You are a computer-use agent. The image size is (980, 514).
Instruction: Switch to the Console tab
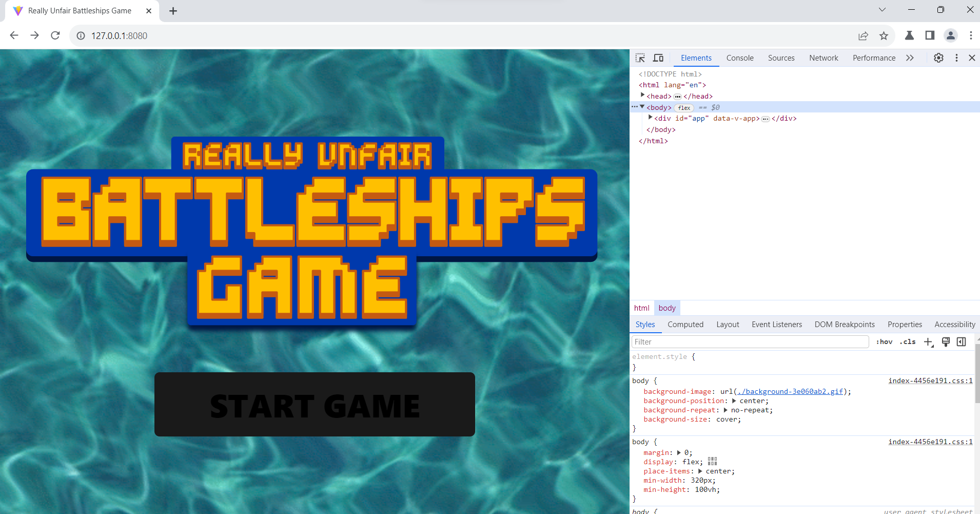[x=739, y=58]
